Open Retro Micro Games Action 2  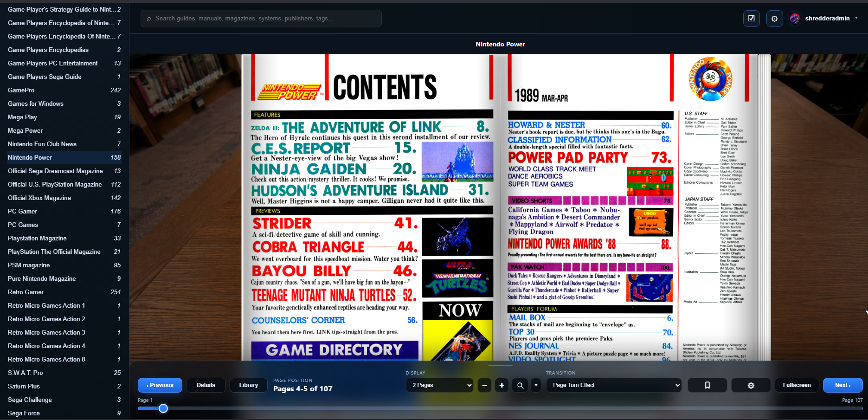pos(64,319)
